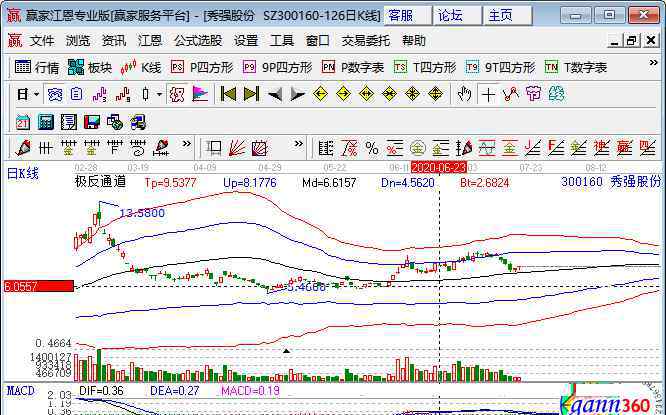
Task: Click the yellow diamond right-arrow icon
Action: point(343,94)
